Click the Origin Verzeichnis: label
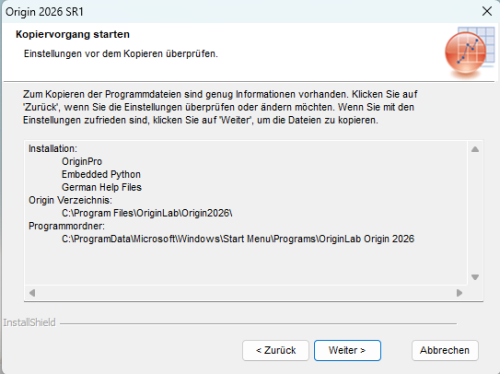Viewport: 500px width, 374px height. [x=70, y=200]
